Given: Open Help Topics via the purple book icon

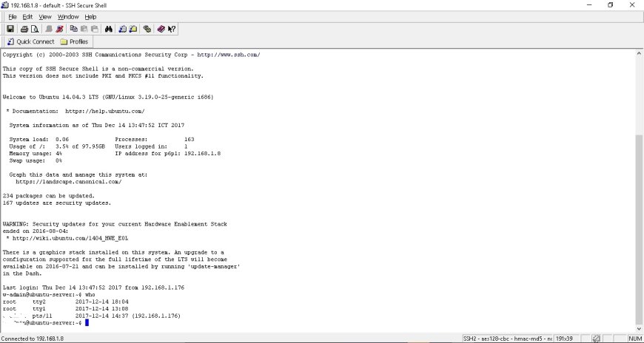Looking at the screenshot, I should 161,29.
